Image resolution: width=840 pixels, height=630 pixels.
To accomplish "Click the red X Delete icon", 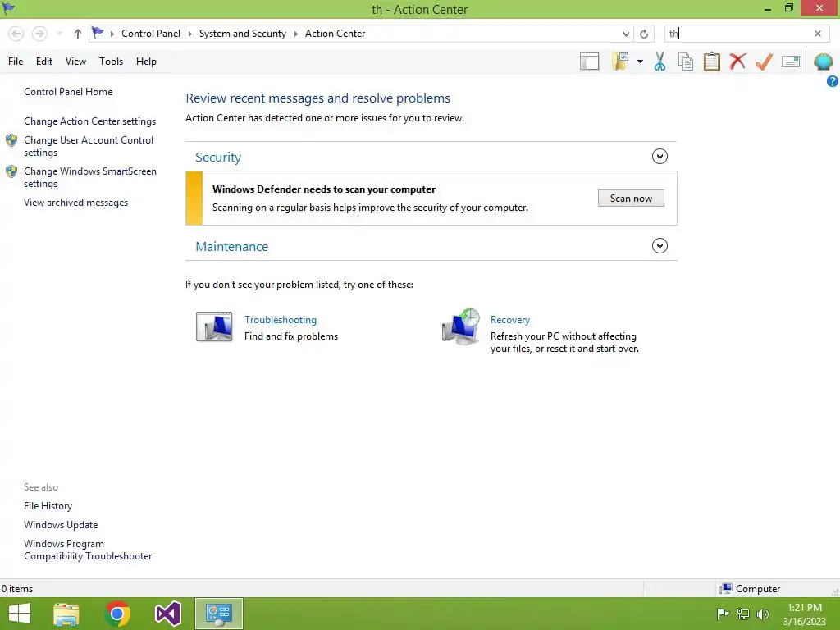I will [x=737, y=62].
